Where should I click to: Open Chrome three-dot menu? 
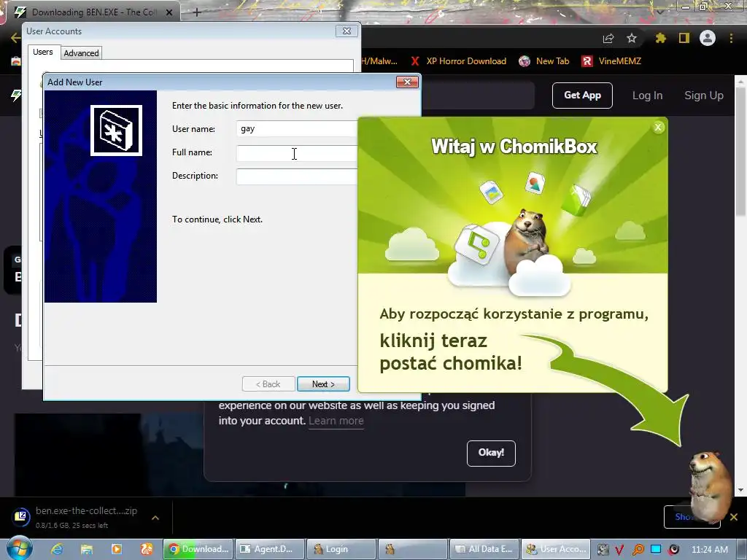(x=731, y=38)
